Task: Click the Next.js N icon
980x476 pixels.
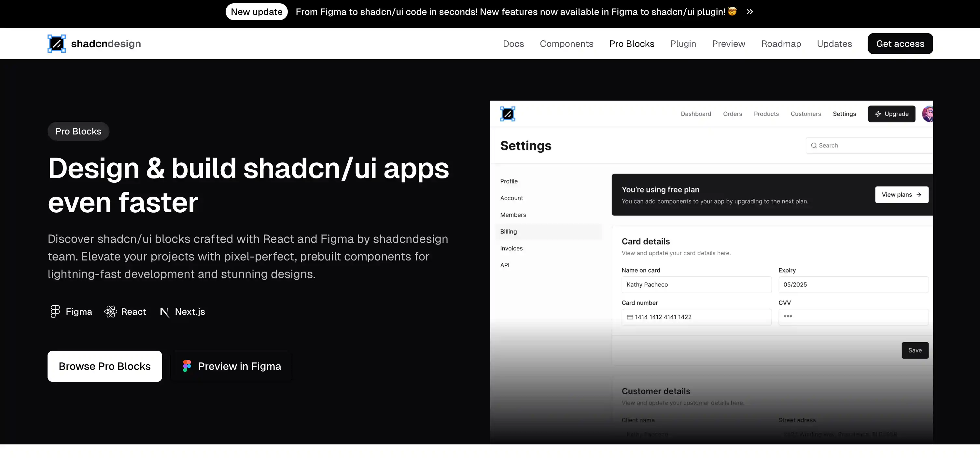Action: pos(164,312)
